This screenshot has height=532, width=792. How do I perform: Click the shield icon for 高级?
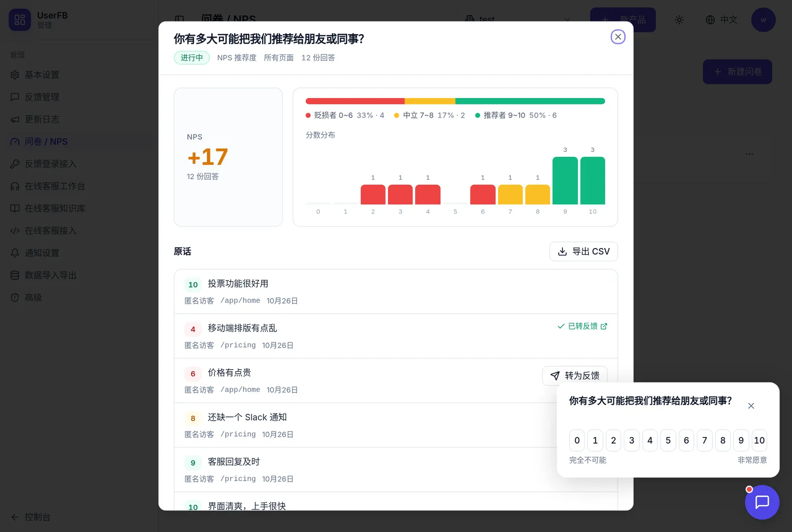[x=15, y=297]
